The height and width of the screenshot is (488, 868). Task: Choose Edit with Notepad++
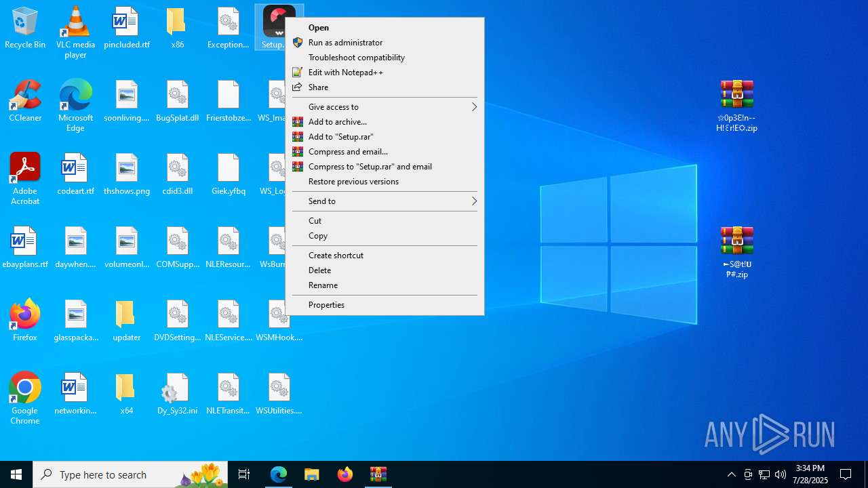pyautogui.click(x=384, y=73)
